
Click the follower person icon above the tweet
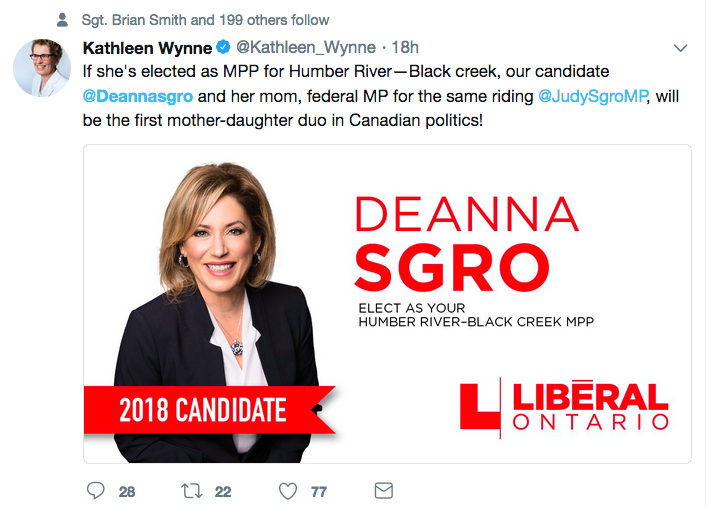(x=62, y=20)
